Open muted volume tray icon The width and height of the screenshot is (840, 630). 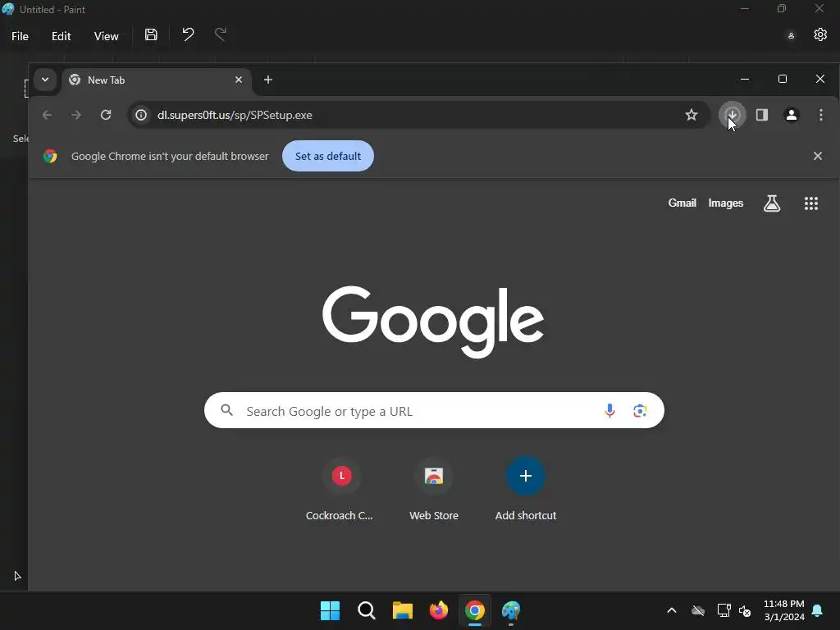click(745, 610)
